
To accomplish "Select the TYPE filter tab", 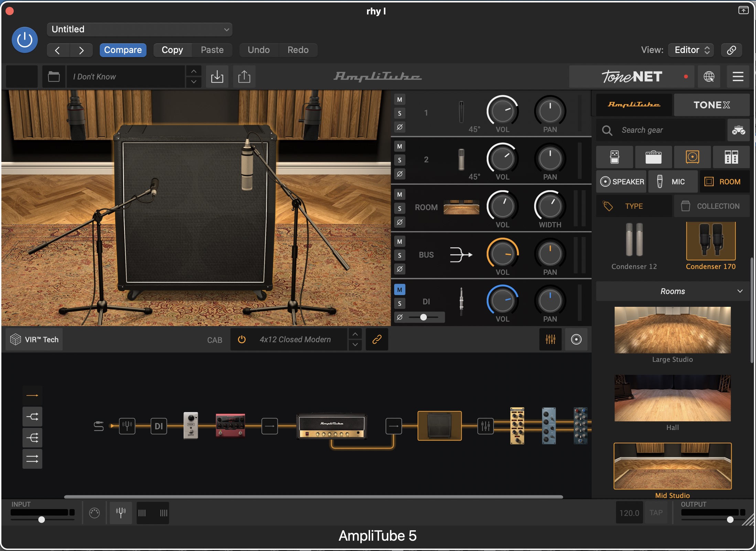I will pyautogui.click(x=634, y=206).
